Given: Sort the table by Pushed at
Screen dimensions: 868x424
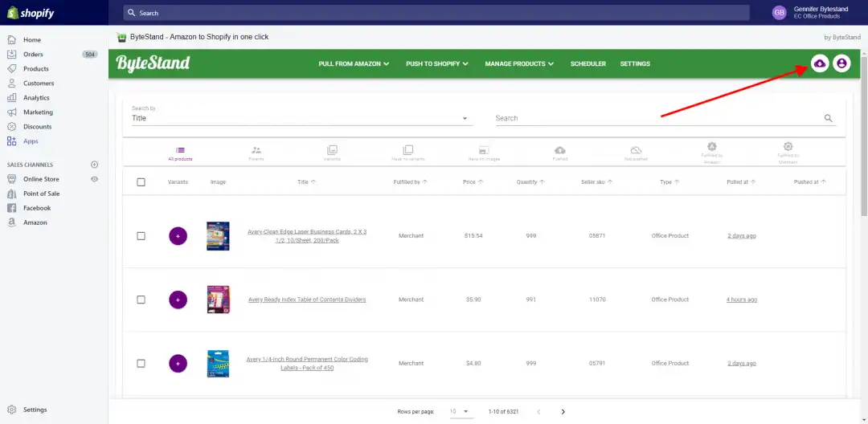Looking at the screenshot, I should tap(810, 181).
